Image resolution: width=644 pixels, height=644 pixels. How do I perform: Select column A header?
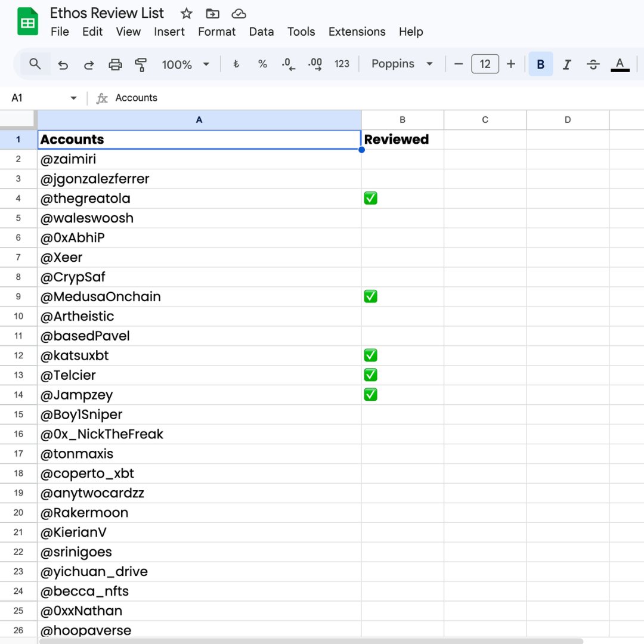(x=199, y=119)
